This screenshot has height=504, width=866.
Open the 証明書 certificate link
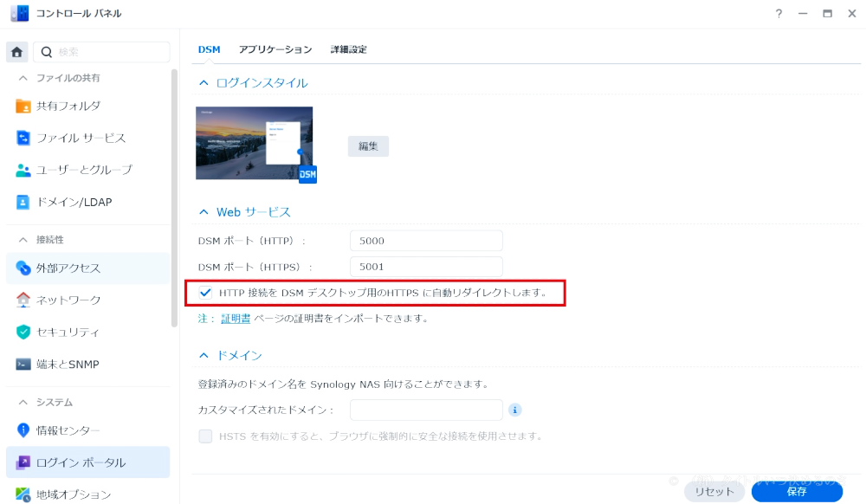point(236,319)
